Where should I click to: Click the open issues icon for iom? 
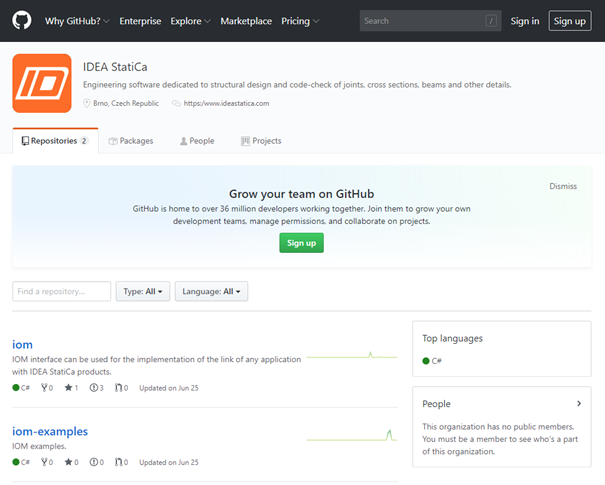pos(93,387)
